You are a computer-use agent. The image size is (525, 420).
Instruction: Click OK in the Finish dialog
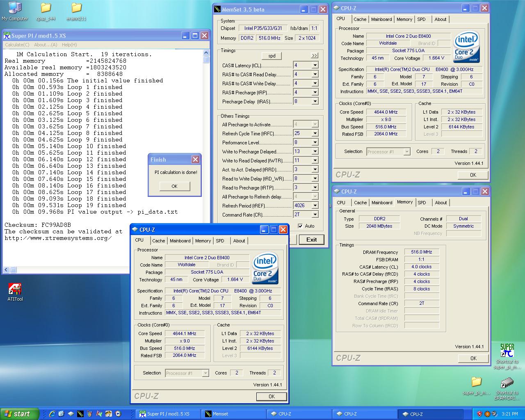175,186
